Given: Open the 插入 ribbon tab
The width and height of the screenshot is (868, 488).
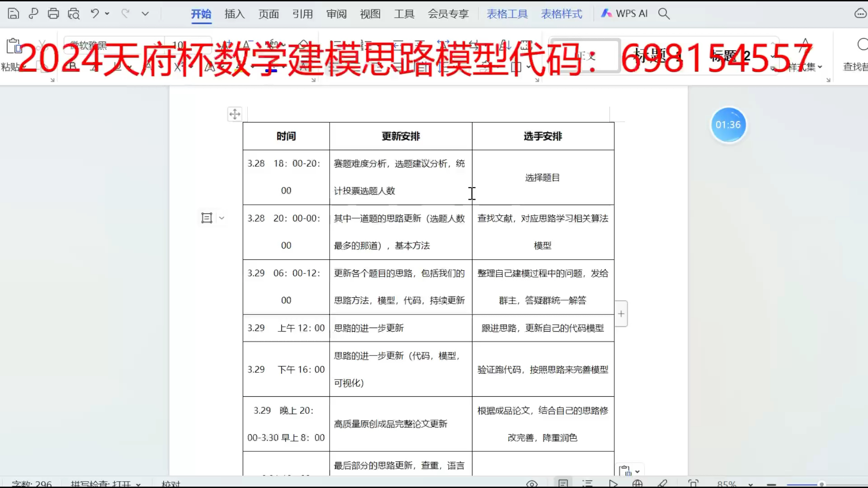Looking at the screenshot, I should (x=234, y=14).
